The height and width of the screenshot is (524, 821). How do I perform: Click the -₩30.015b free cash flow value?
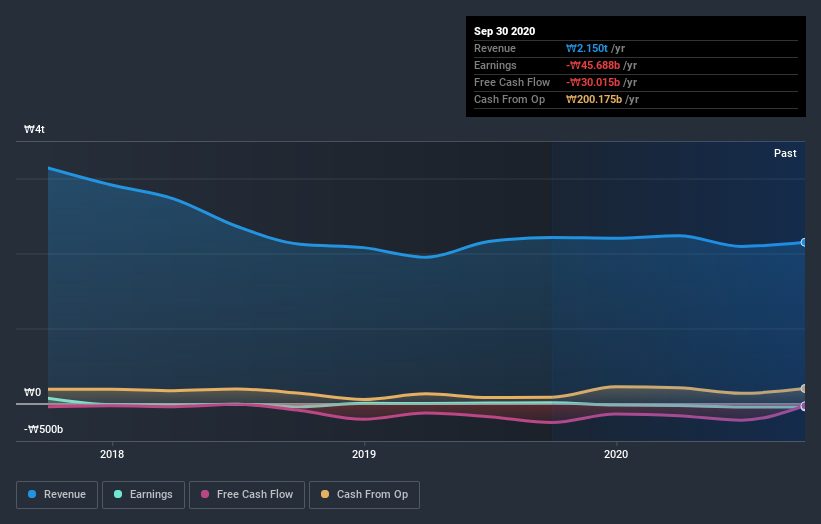[593, 82]
